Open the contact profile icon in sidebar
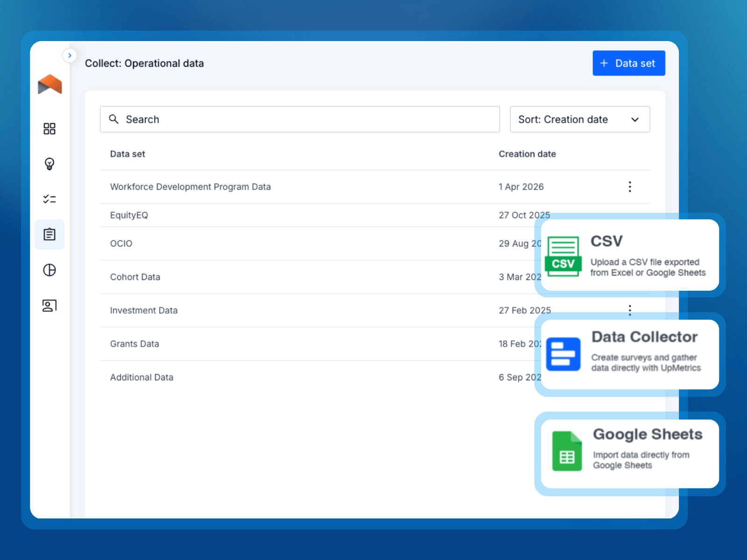This screenshot has width=747, height=560. point(49,306)
